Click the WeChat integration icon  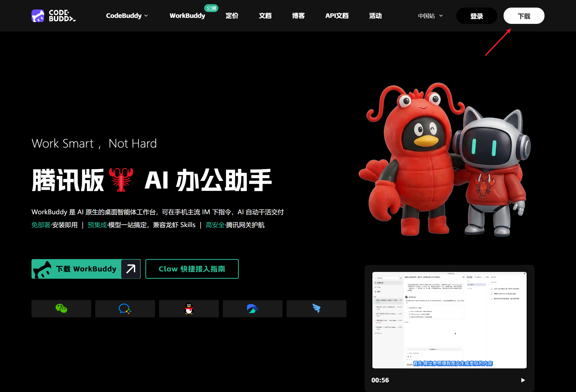point(61,309)
